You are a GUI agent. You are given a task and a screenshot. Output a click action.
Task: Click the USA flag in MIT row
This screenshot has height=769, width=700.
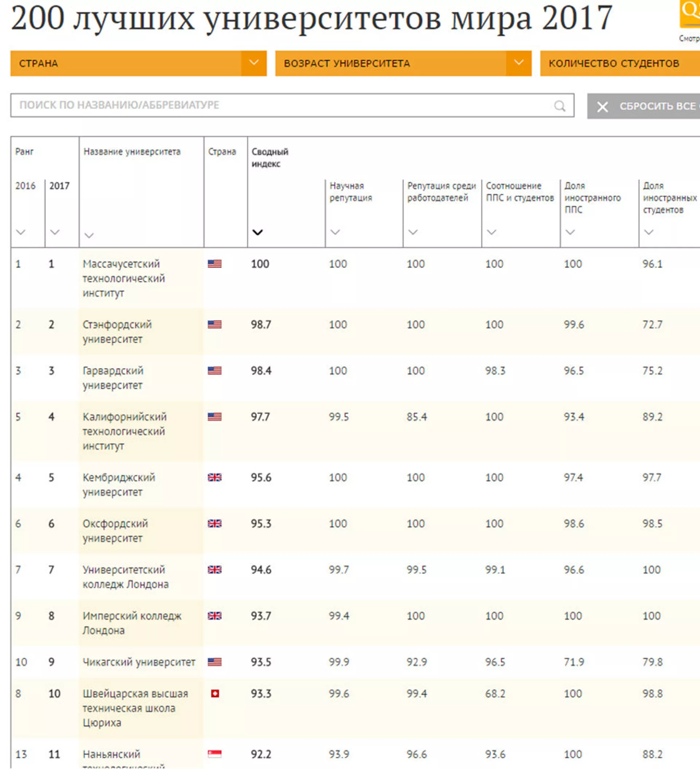coord(214,264)
